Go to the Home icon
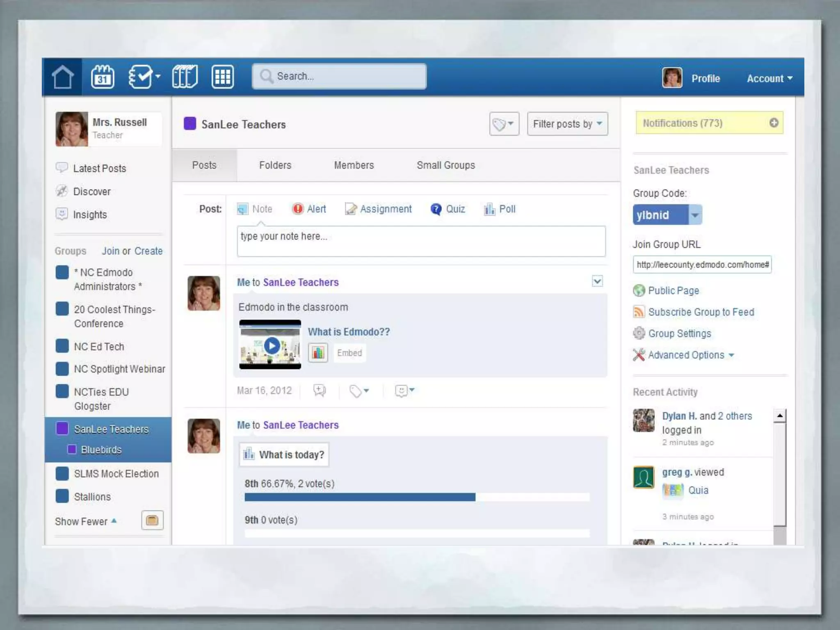 tap(62, 77)
